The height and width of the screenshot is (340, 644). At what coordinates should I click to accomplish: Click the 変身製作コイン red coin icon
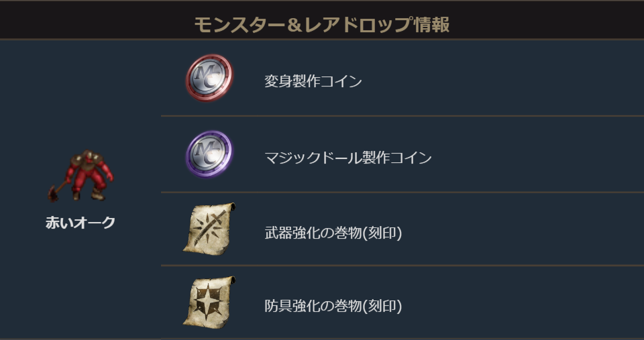pos(209,78)
